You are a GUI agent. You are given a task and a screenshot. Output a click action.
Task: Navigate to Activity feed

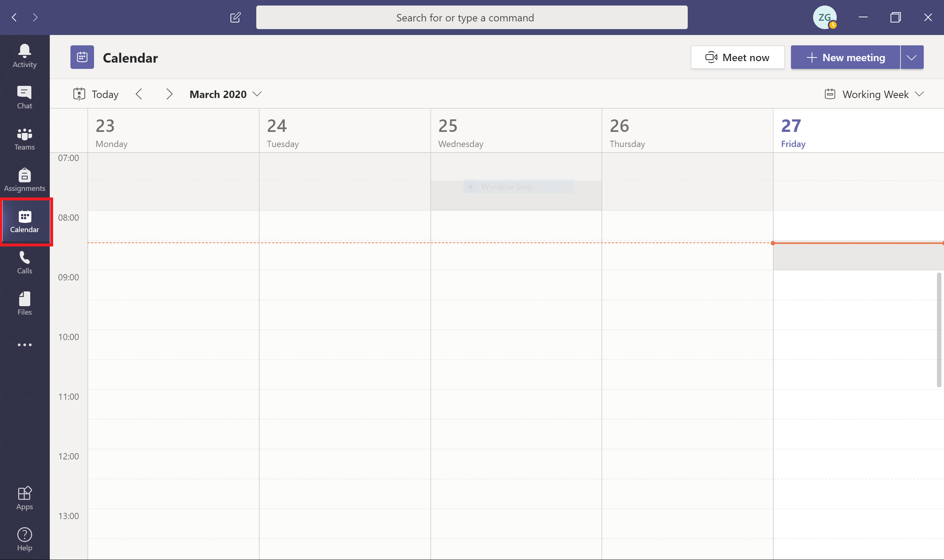point(25,55)
